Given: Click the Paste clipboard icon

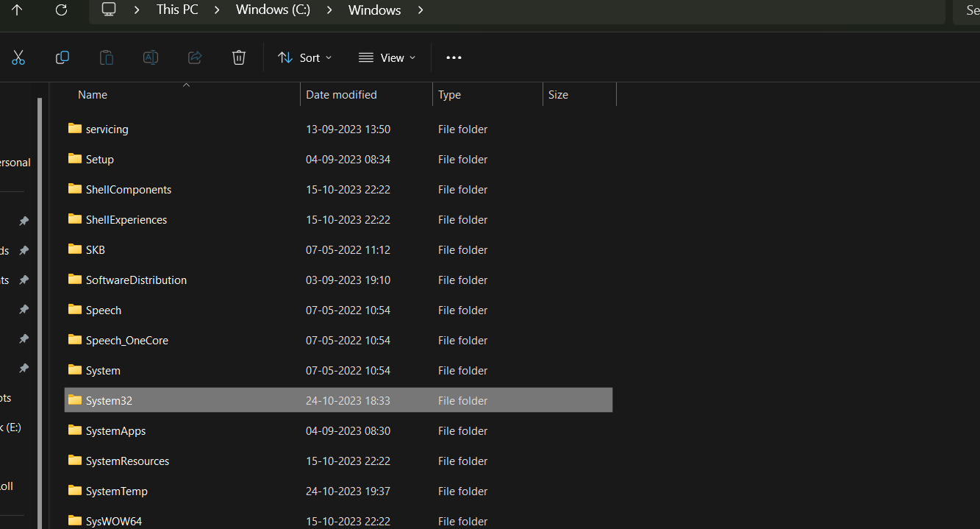Looking at the screenshot, I should pos(107,57).
